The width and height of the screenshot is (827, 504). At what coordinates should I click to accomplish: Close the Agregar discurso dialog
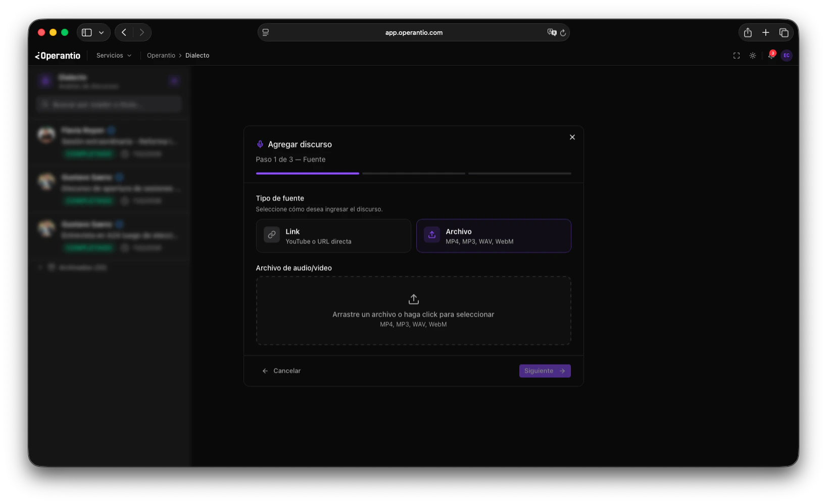(x=572, y=137)
